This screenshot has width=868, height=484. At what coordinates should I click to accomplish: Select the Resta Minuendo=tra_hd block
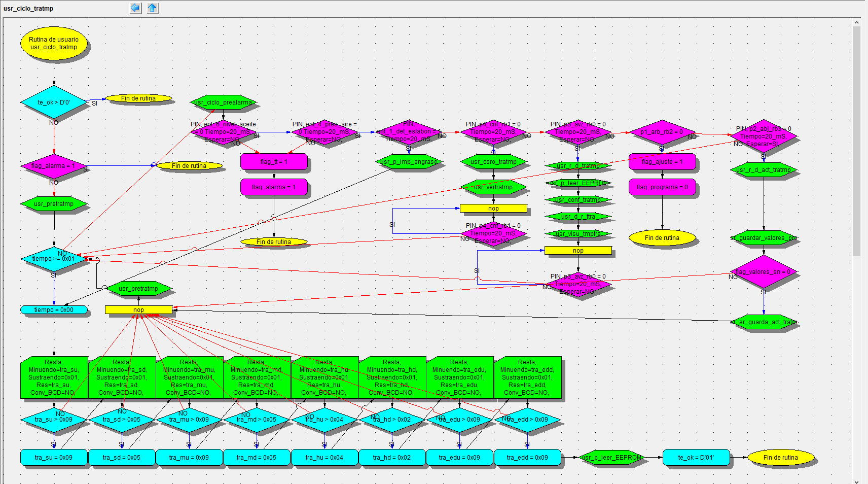tap(392, 377)
